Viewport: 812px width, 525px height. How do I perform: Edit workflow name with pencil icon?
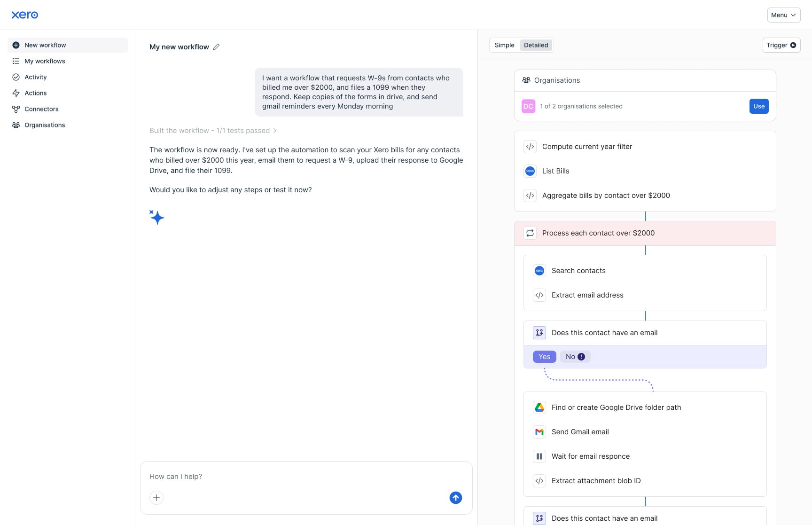(216, 47)
